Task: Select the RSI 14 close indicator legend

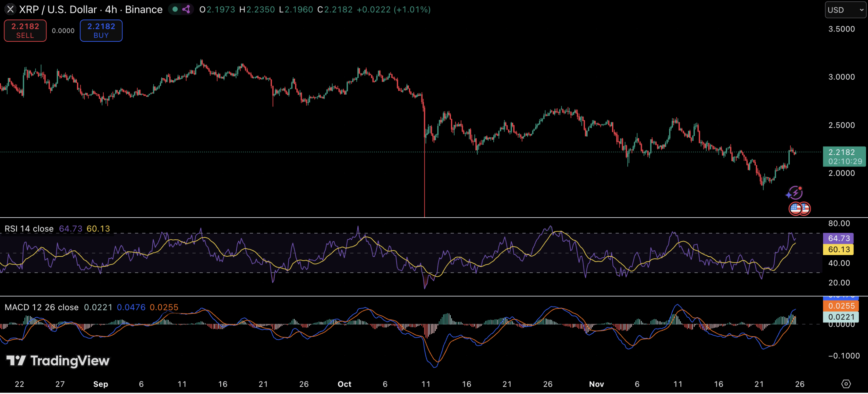Action: [29, 229]
